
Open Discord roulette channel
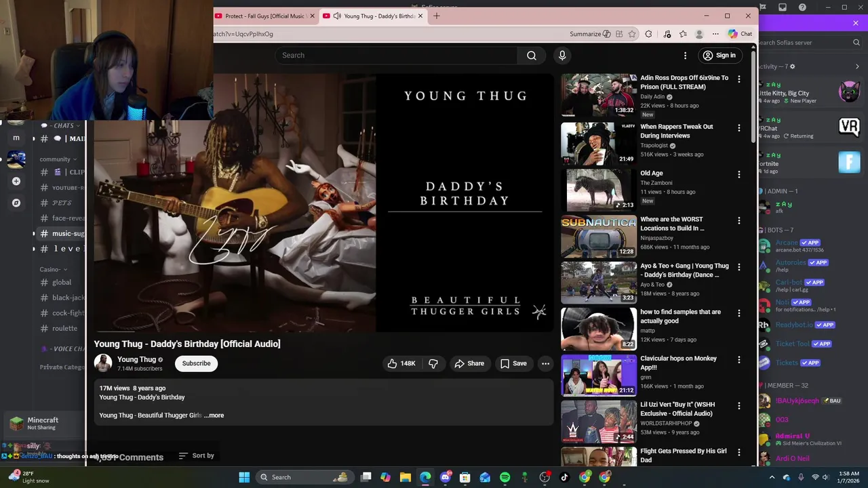pyautogui.click(x=64, y=329)
